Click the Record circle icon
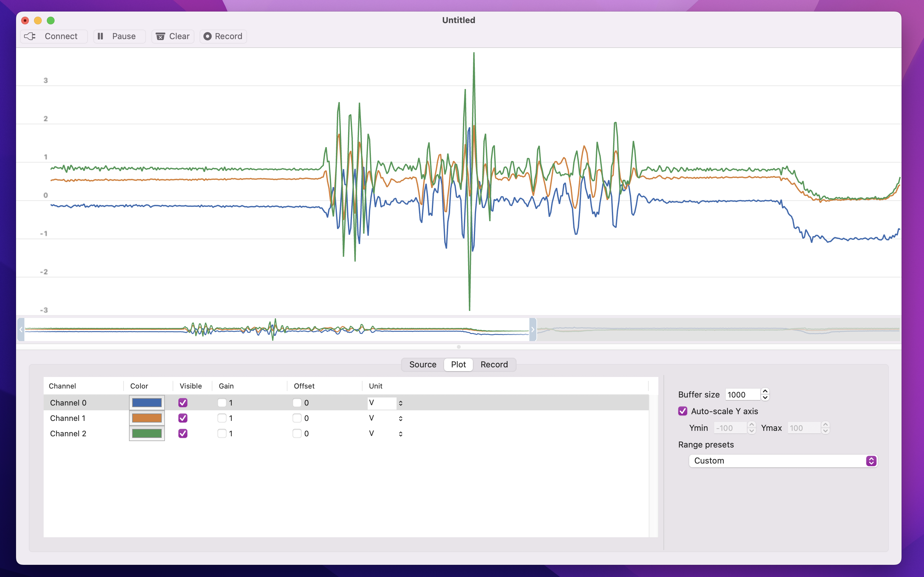Screen dimensions: 924x577 click(x=208, y=36)
